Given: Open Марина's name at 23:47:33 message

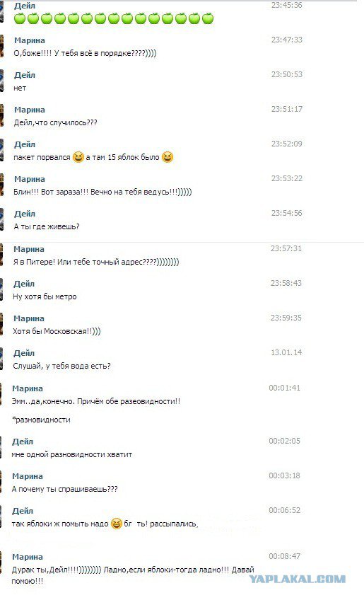Looking at the screenshot, I should pos(30,40).
